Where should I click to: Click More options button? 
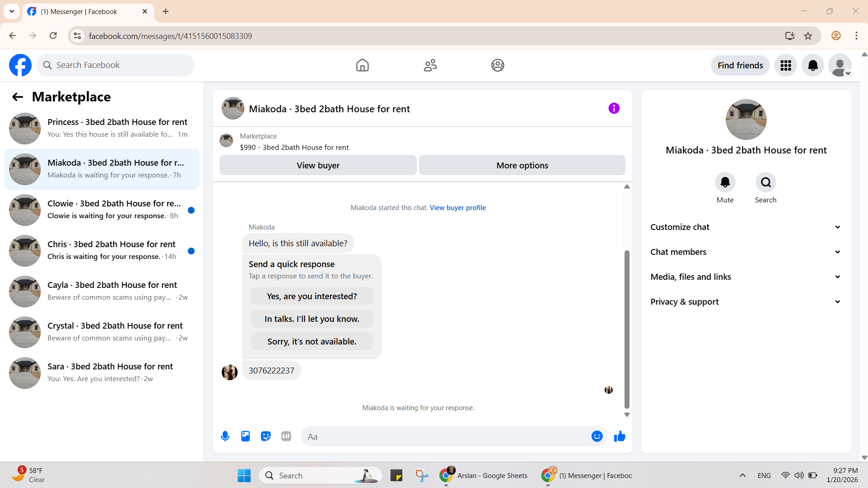coord(522,165)
